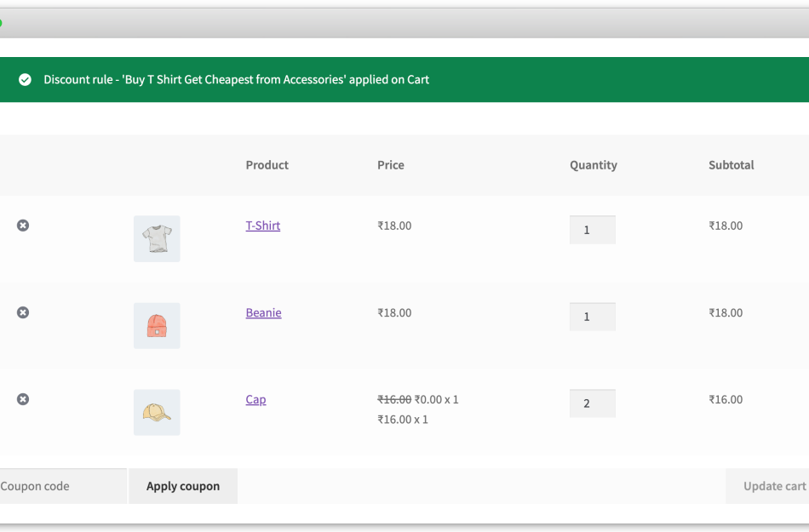Image resolution: width=809 pixels, height=532 pixels.
Task: Click the Beanie product link
Action: (263, 312)
